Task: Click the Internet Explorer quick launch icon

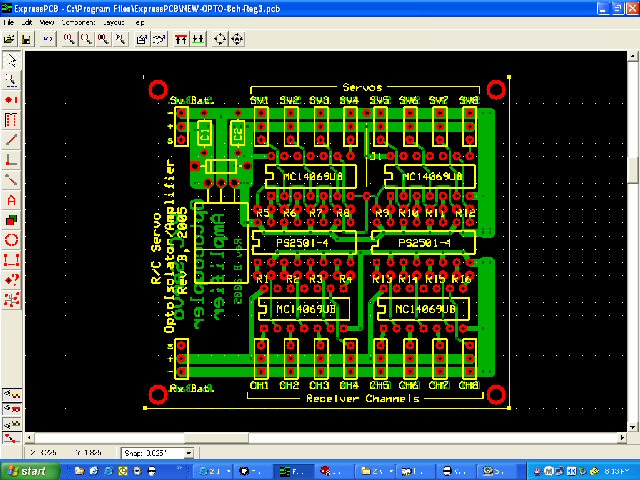Action: [108, 471]
